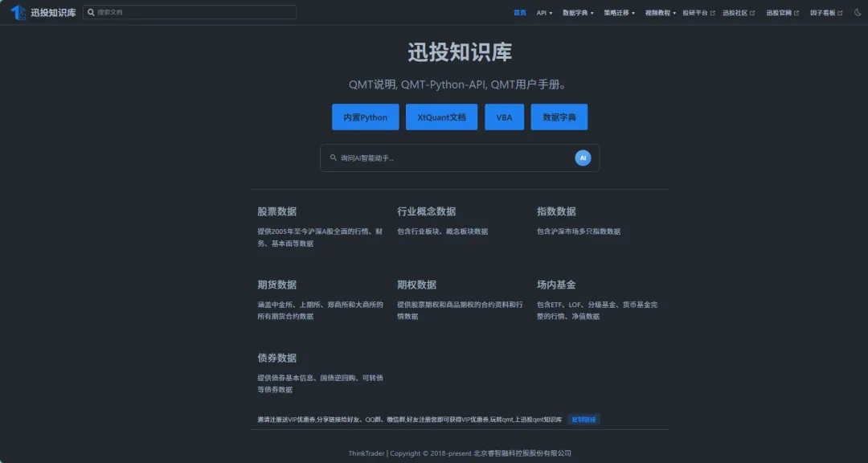Expand the 视频教程 dropdown
Screen dimensions: 868x463
(x=661, y=13)
